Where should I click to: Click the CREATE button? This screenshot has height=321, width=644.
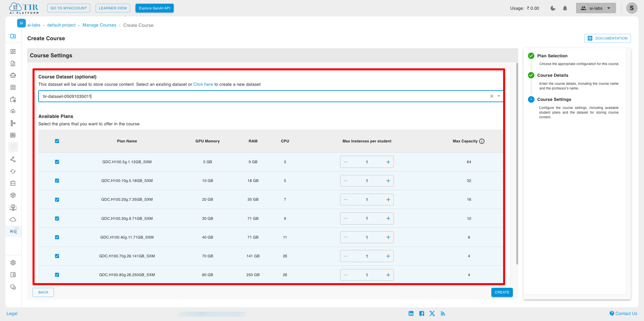coord(502,293)
